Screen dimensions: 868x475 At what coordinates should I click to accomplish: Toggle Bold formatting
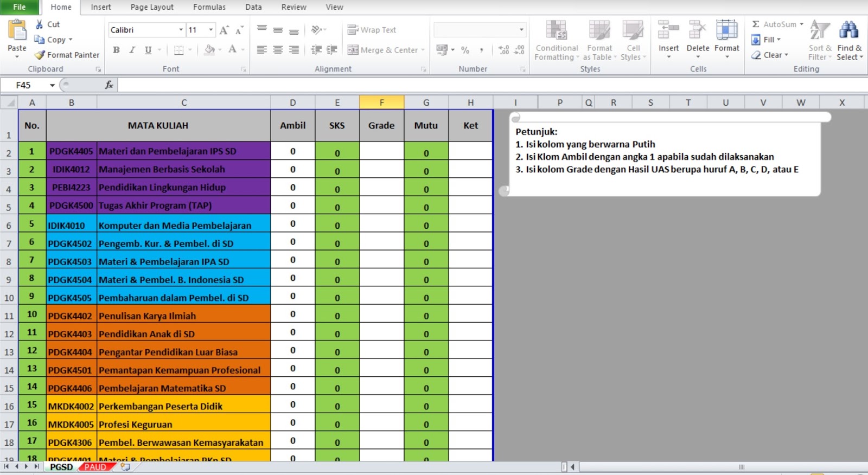click(116, 50)
